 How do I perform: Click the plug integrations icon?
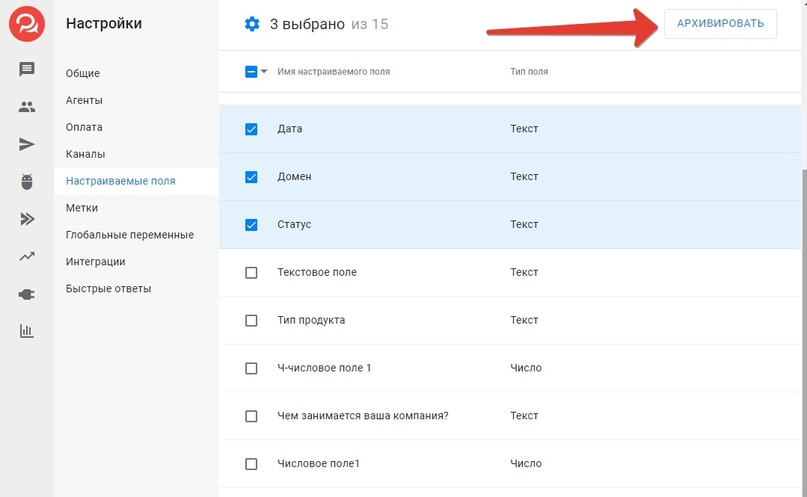coord(27,295)
